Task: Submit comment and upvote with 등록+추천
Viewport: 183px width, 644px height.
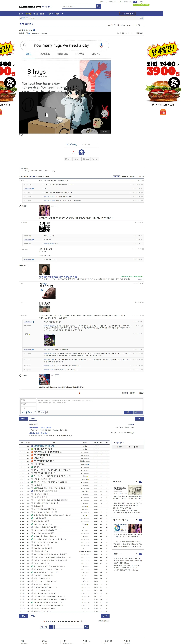Action: (138, 412)
